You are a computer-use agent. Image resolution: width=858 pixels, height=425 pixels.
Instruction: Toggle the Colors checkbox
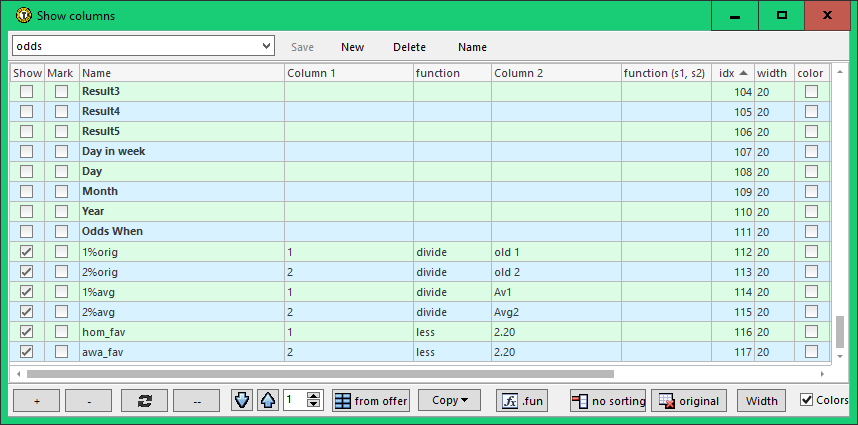807,400
